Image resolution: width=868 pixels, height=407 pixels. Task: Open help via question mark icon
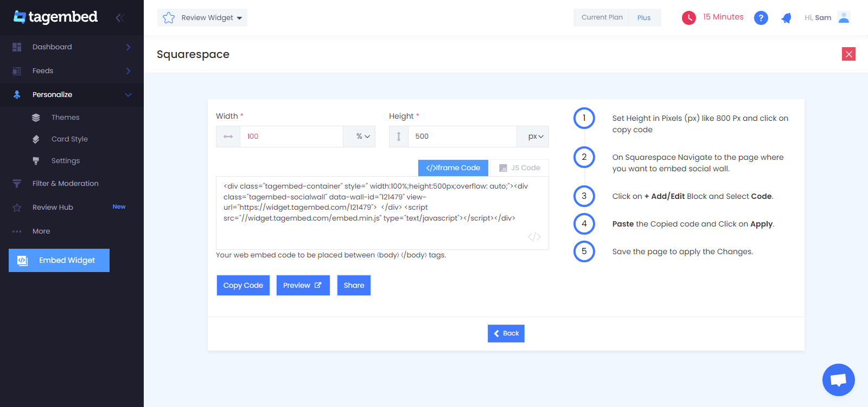(x=761, y=18)
